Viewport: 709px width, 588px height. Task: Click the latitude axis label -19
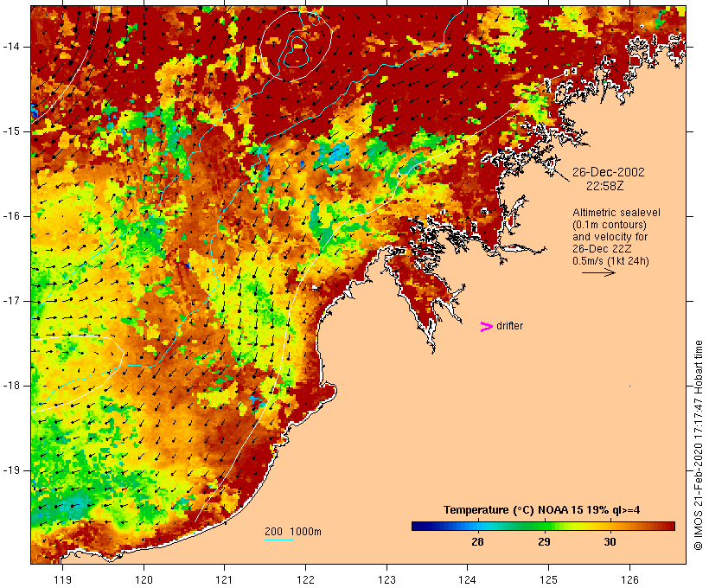pos(10,470)
